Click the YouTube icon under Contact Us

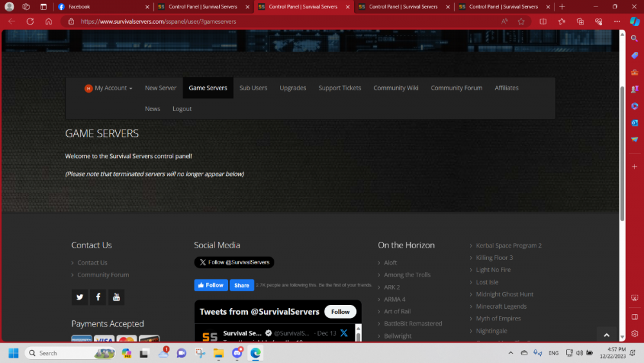[116, 297]
